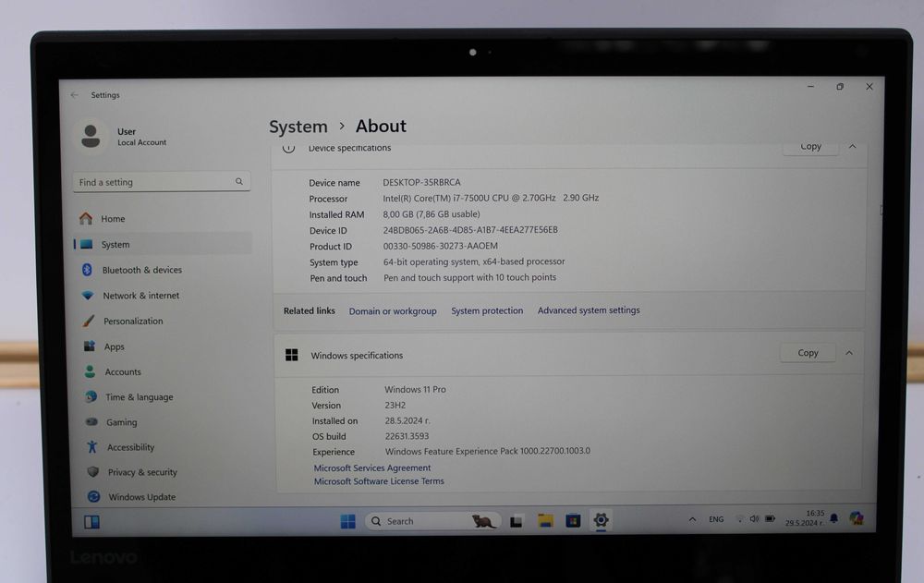Click the Windows logo beside Windows specifications
This screenshot has height=583, width=924.
(x=292, y=355)
